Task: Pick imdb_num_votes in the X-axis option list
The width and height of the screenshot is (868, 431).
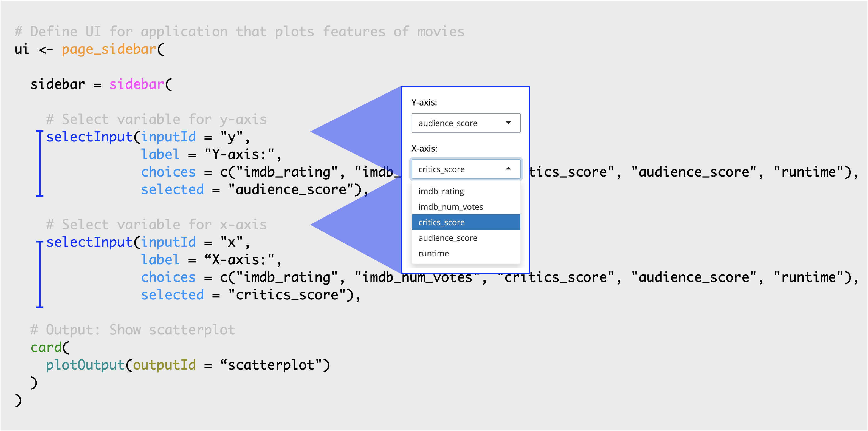Action: coord(450,207)
